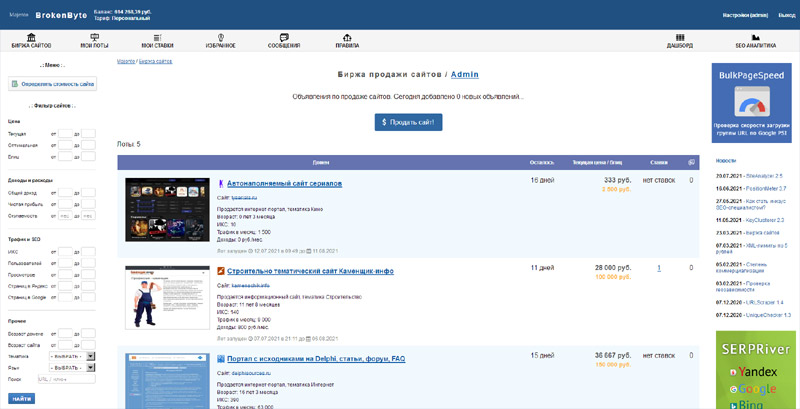The width and height of the screenshot is (800, 409).
Task: Click the Общий доход 'от' input field
Action: point(65,193)
